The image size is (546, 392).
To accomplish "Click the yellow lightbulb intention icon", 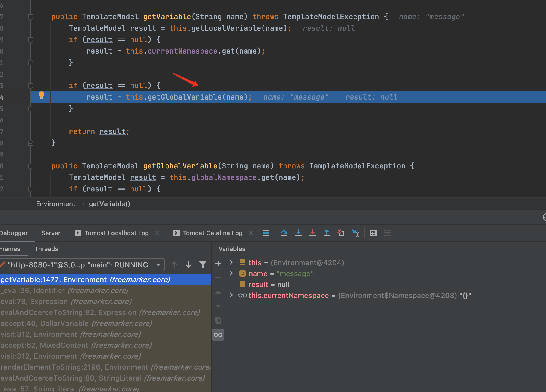I will (x=42, y=95).
